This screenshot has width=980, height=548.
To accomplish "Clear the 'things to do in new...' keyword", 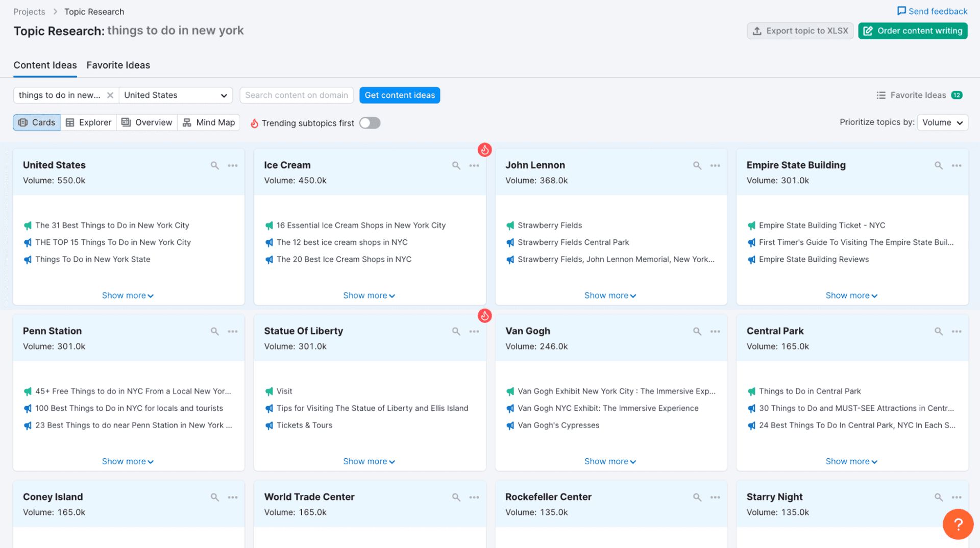I will point(110,95).
